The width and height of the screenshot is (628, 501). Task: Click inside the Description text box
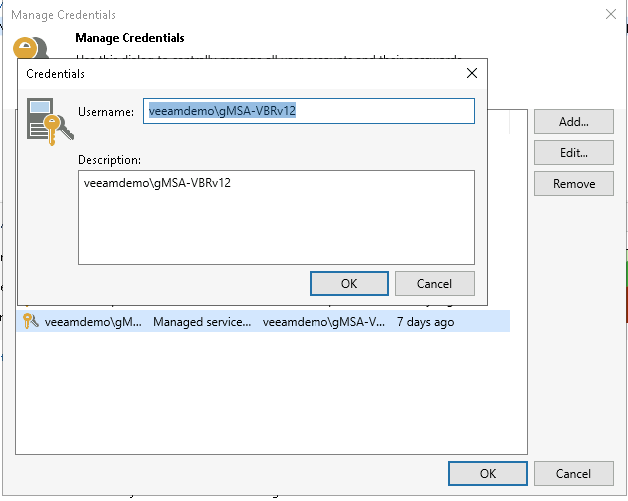tap(276, 217)
